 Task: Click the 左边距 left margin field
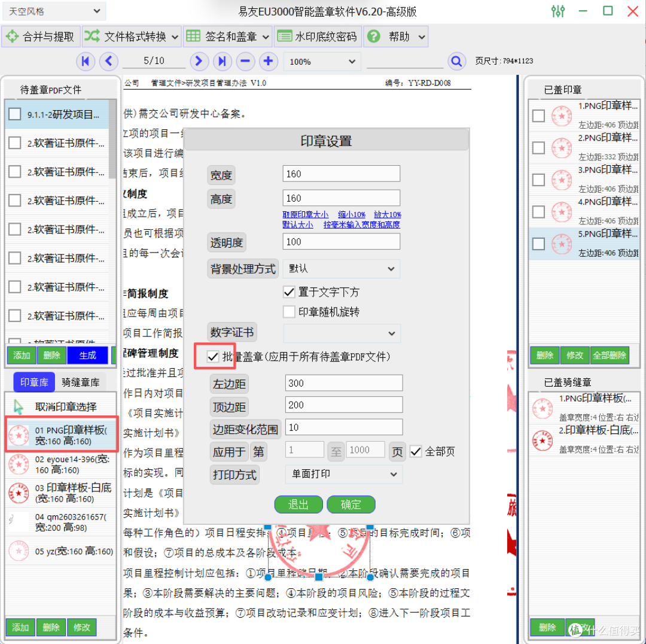[343, 383]
